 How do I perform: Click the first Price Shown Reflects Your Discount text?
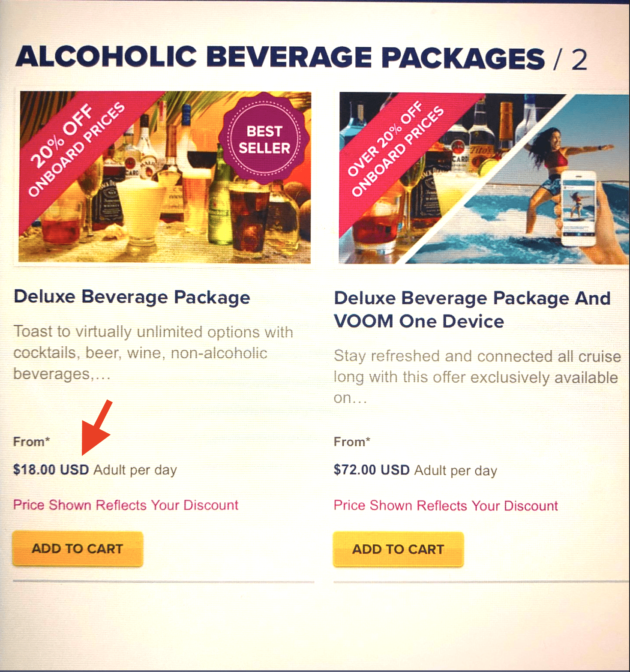[x=126, y=505]
